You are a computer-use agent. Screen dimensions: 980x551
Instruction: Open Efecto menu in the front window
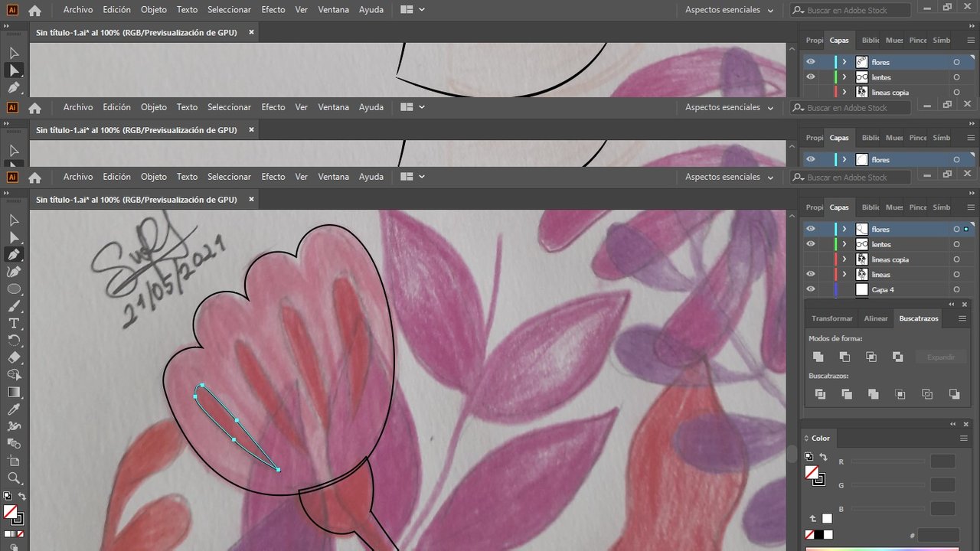click(273, 177)
